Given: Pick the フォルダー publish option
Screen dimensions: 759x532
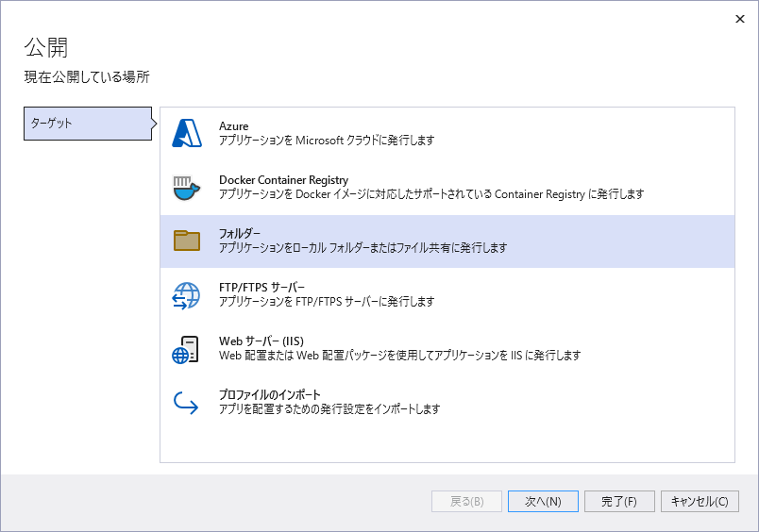Looking at the screenshot, I should coord(240,234).
